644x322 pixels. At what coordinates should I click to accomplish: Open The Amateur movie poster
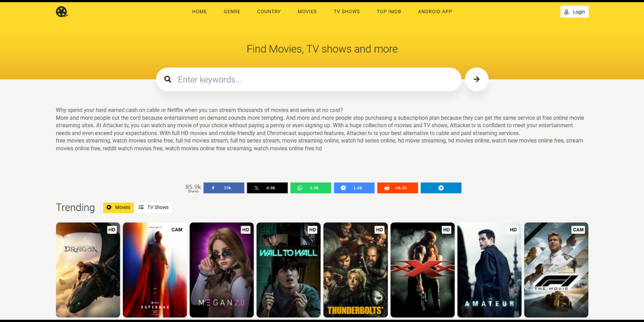coord(489,270)
